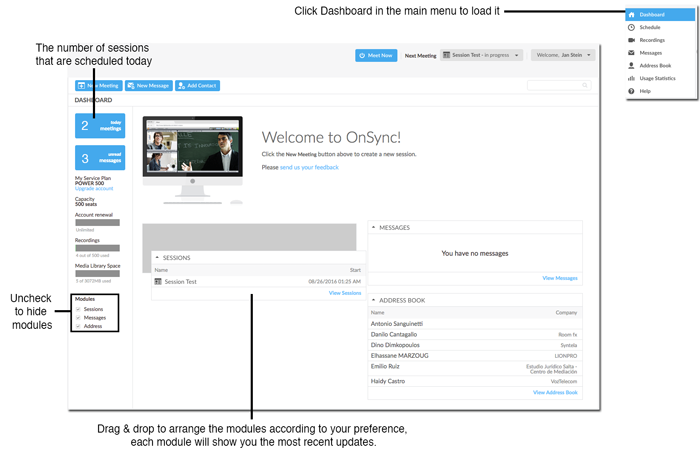The image size is (700, 460).
Task: Click the View Sessions link
Action: [x=345, y=293]
